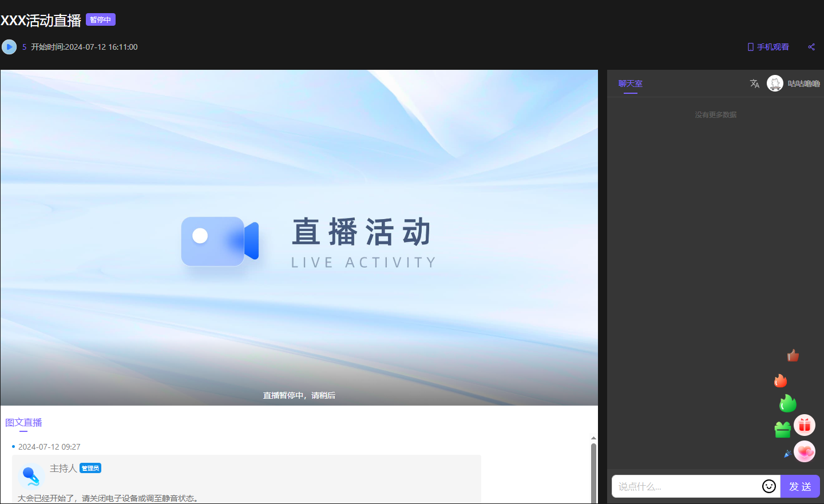Screen dimensions: 824x504
Task: Click the scrollbar up arrow in feed
Action: (593, 438)
